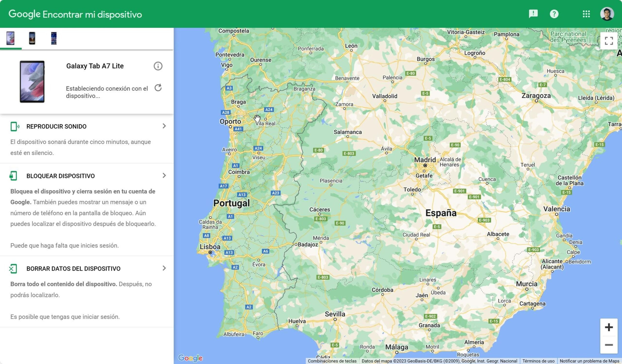Click the A23 road shield on the map
Image resolution: width=622 pixels, height=364 pixels.
276,193
